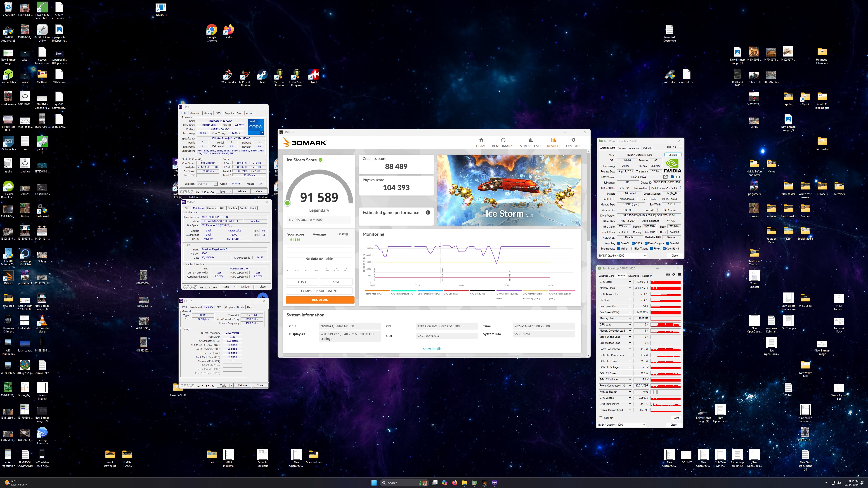868x488 pixels.
Task: Switch to Advanced tab in GPU-Z Graphics Card window
Action: tap(634, 148)
